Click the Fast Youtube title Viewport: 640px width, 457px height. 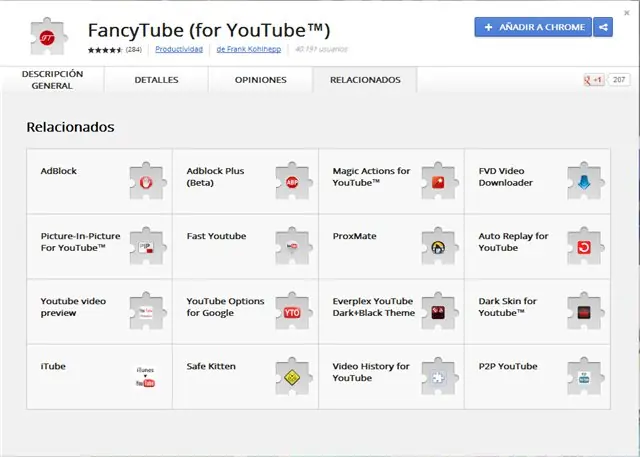tap(216, 236)
